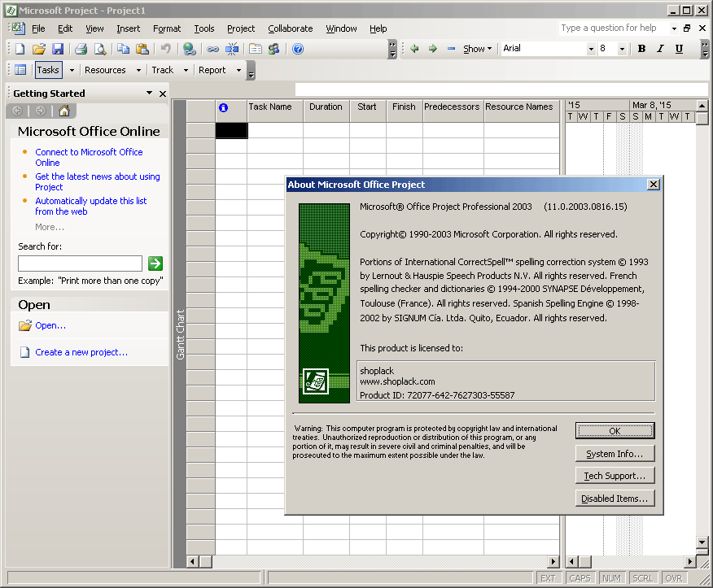Open the View menu
Viewport: 713px width, 588px height.
(94, 28)
